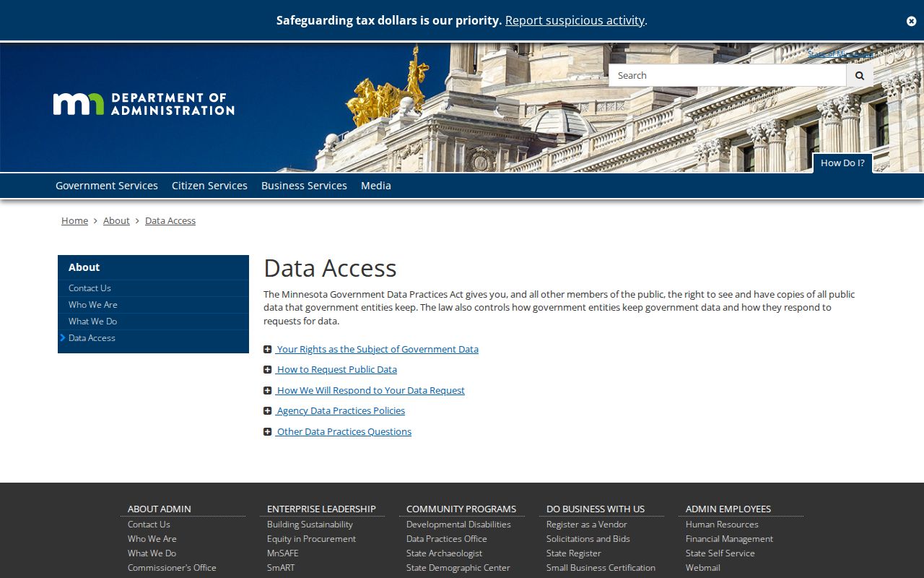This screenshot has width=924, height=578.
Task: Open Contact Us in About sidebar
Action: pyautogui.click(x=153, y=288)
